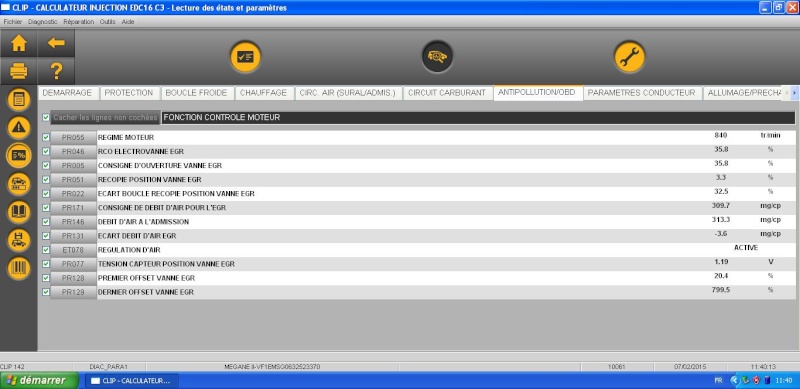Click the FR language indicator in tray
Screen dimensions: 800x389
click(x=718, y=380)
